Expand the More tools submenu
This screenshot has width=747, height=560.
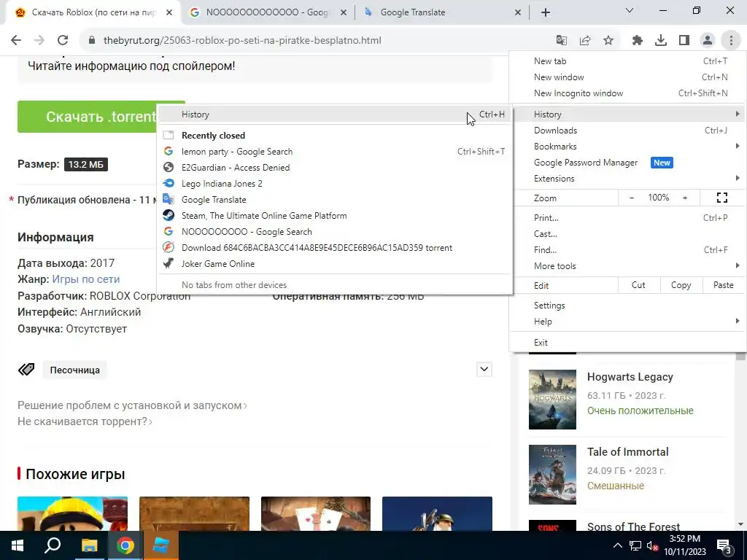pos(627,266)
